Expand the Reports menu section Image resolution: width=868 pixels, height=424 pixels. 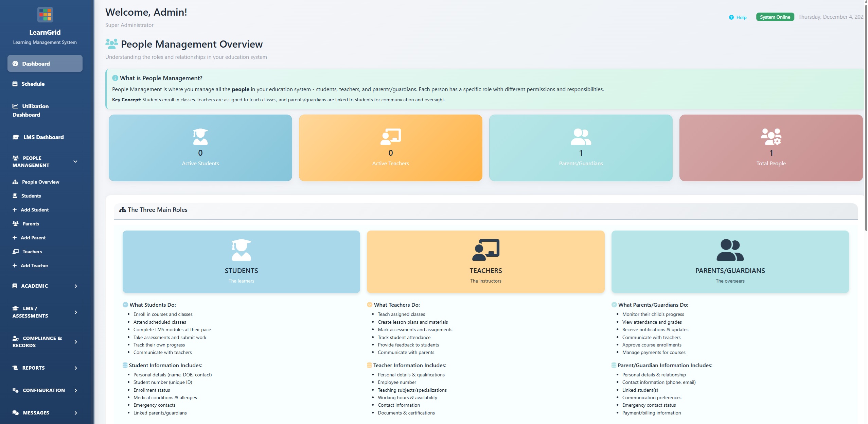point(75,368)
